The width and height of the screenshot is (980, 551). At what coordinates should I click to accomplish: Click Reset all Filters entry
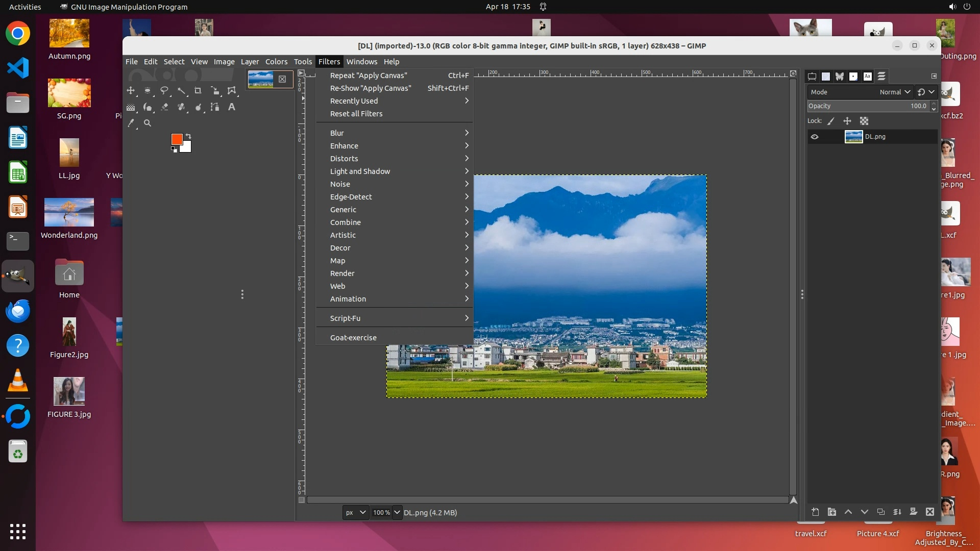[356, 114]
